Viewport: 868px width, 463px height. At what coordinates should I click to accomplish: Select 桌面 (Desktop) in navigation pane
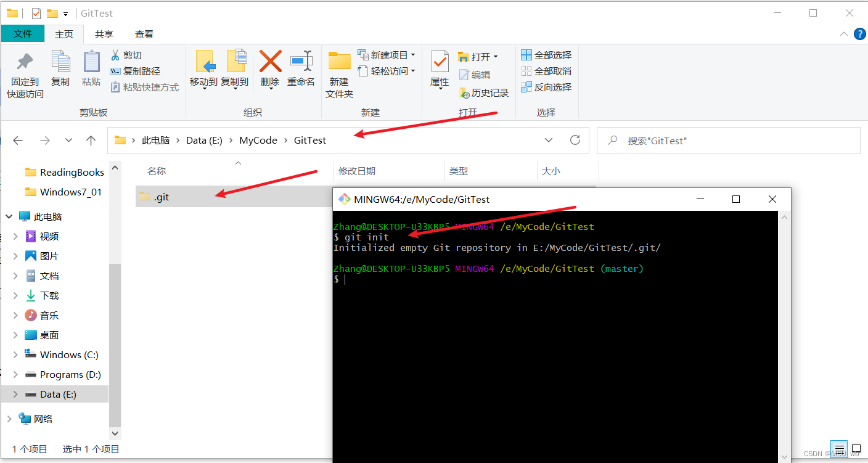point(42,335)
